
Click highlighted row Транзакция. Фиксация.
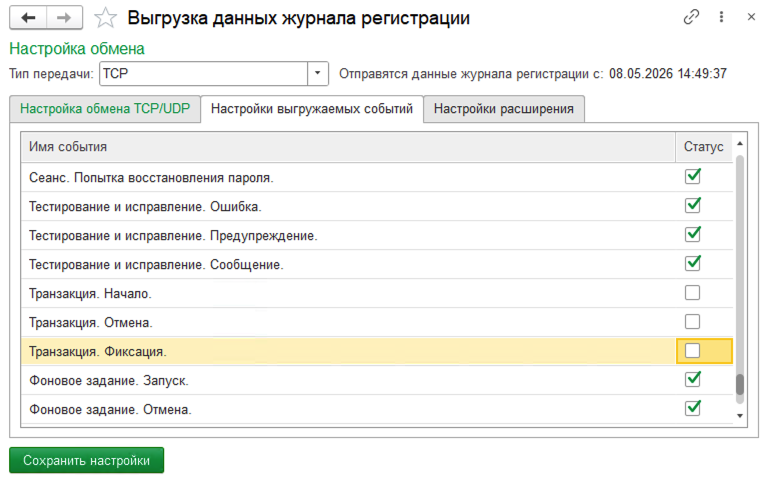coord(377,351)
